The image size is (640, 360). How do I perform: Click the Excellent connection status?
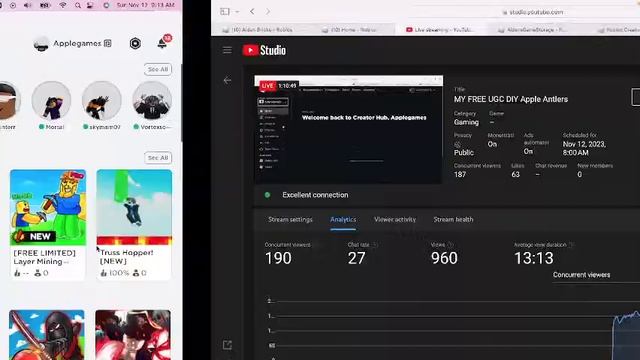(315, 195)
